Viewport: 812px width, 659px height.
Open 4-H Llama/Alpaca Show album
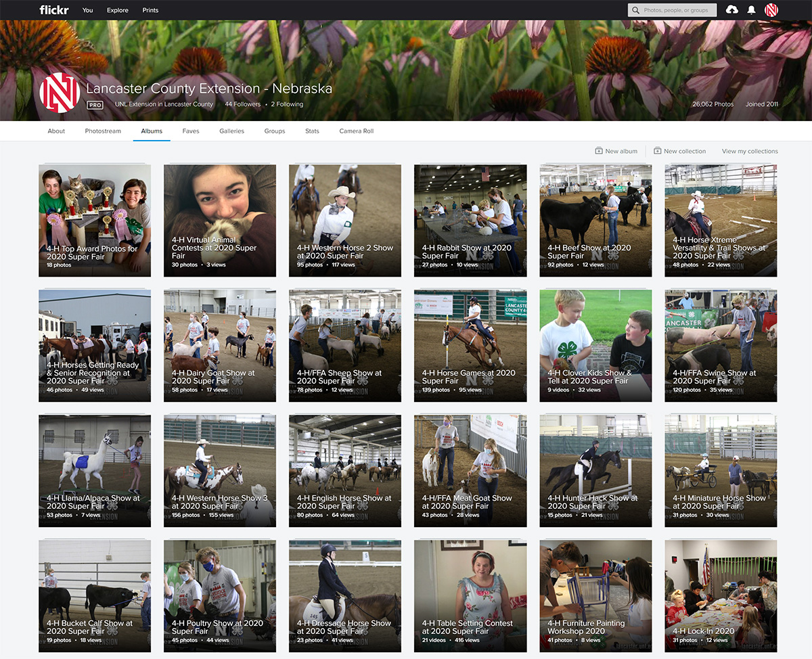pos(95,471)
